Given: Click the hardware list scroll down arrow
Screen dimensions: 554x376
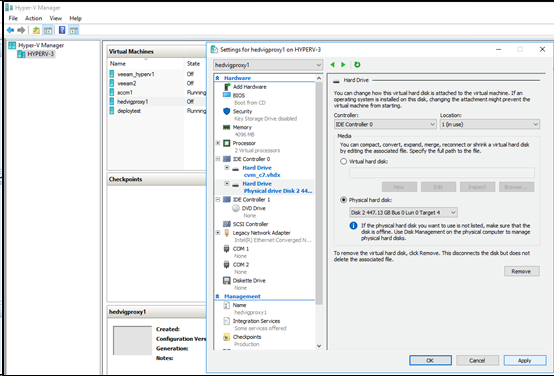Looking at the screenshot, I should 319,346.
